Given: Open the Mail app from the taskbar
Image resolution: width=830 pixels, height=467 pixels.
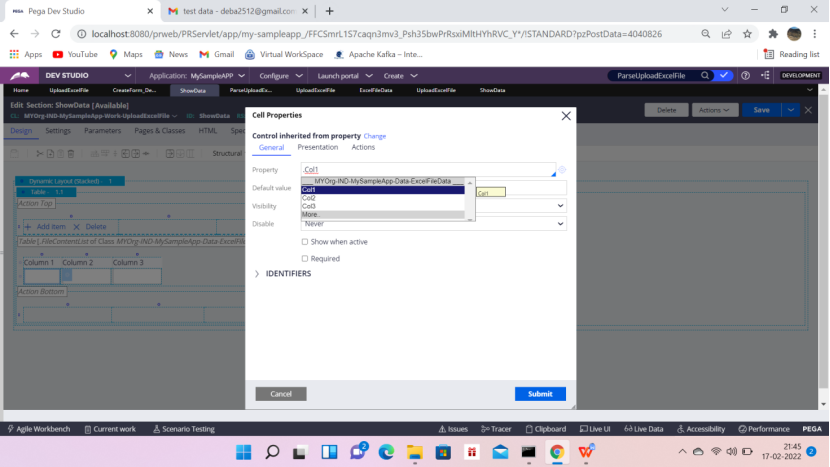Looking at the screenshot, I should [500, 452].
